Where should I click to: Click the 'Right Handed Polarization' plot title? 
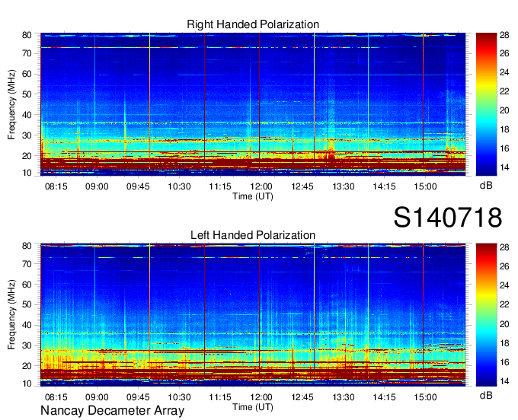click(253, 24)
